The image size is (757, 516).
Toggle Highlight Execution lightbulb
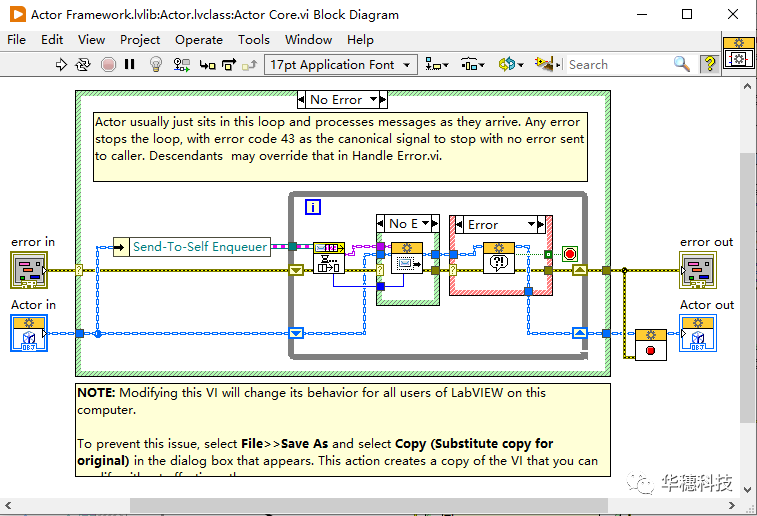click(155, 64)
